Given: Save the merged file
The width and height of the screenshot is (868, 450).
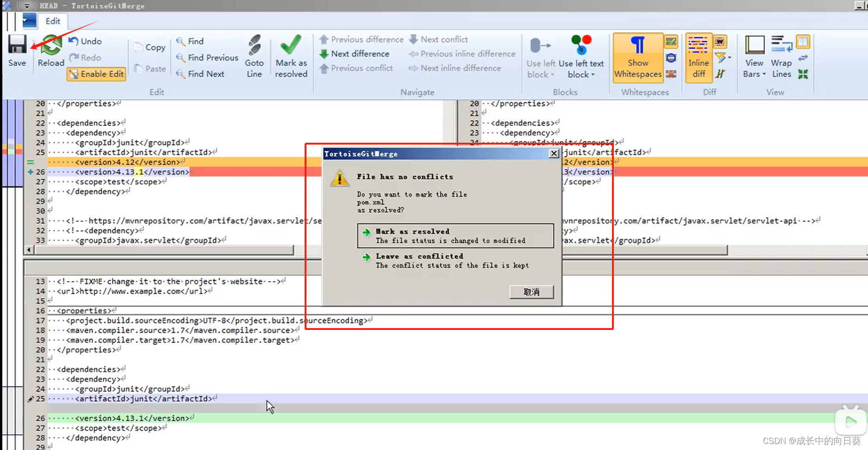Looking at the screenshot, I should [x=17, y=51].
